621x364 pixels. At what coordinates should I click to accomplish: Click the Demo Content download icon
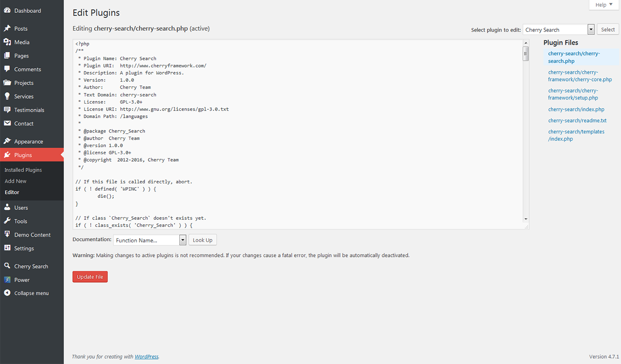click(x=7, y=235)
